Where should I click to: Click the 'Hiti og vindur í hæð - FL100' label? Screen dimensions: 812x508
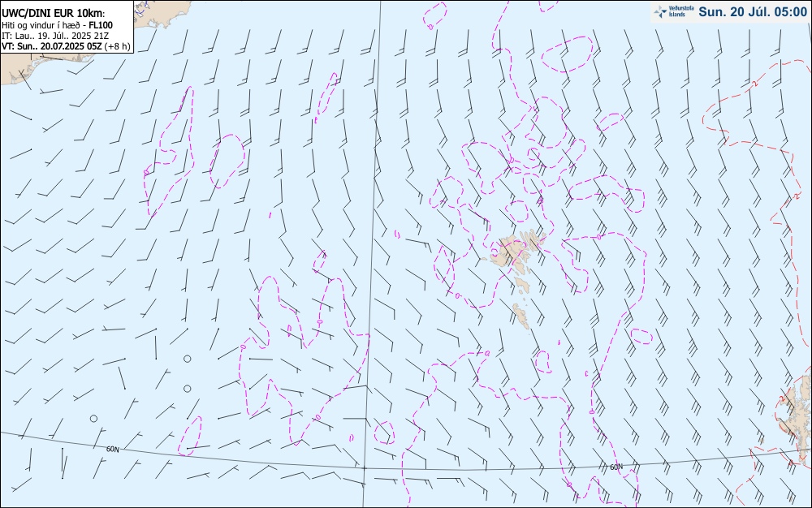57,25
